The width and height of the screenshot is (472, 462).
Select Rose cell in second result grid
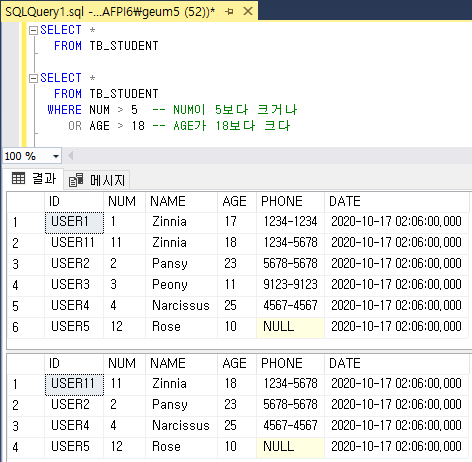181,447
